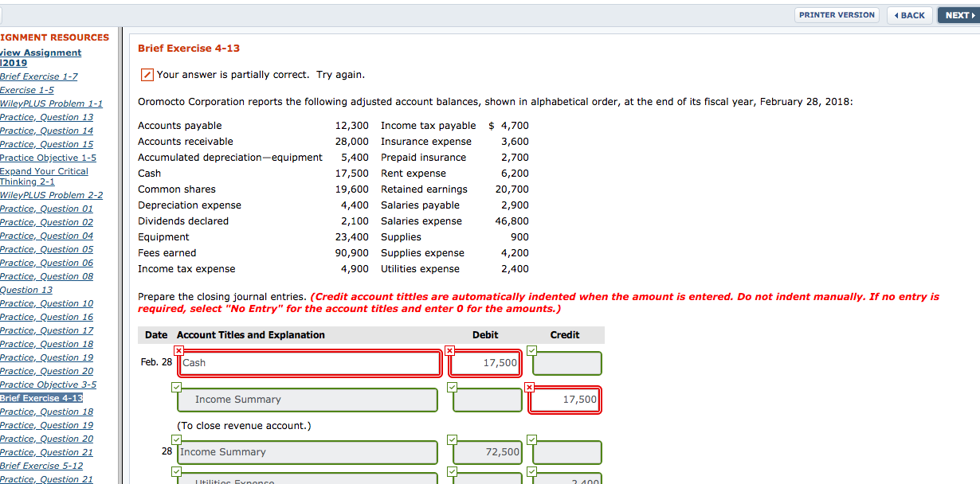980x484 pixels.
Task: Click the green check above the second Income Summary debit box
Action: pyautogui.click(x=452, y=387)
